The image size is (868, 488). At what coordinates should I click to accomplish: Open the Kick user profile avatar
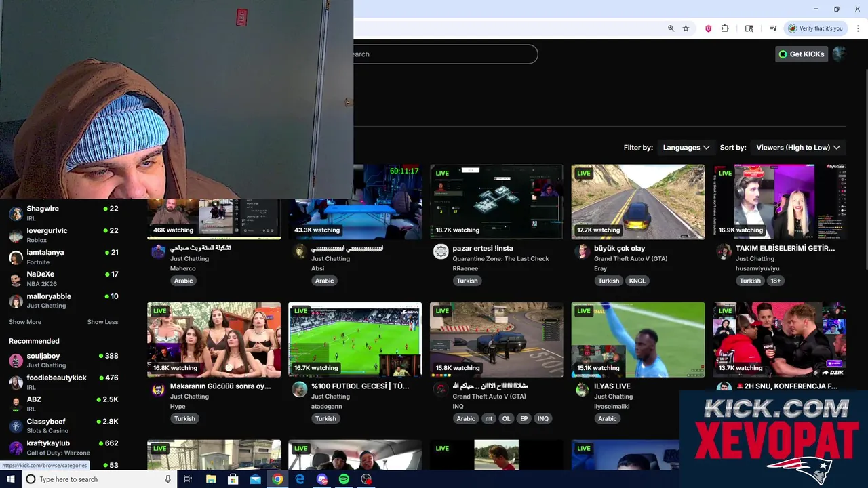click(840, 54)
